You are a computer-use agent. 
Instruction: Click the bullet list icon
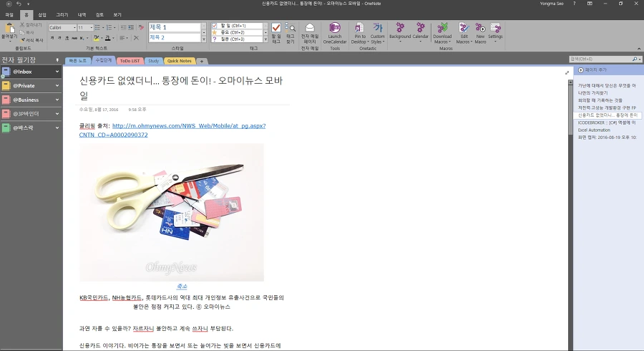[97, 27]
